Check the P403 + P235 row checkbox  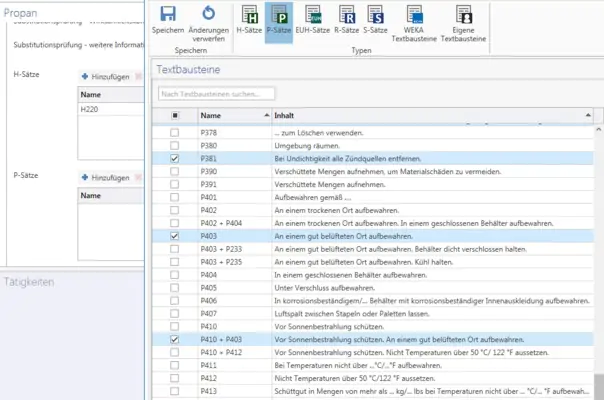click(x=174, y=262)
